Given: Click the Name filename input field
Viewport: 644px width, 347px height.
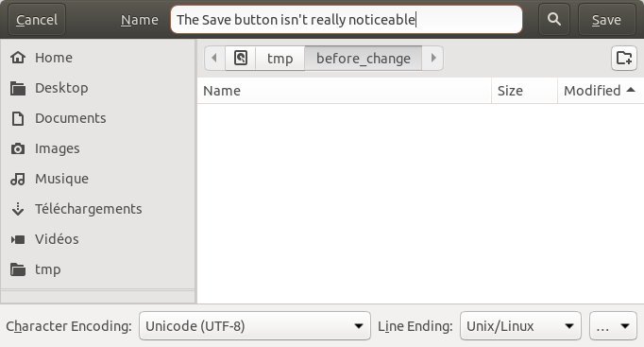Looking at the screenshot, I should (x=347, y=19).
